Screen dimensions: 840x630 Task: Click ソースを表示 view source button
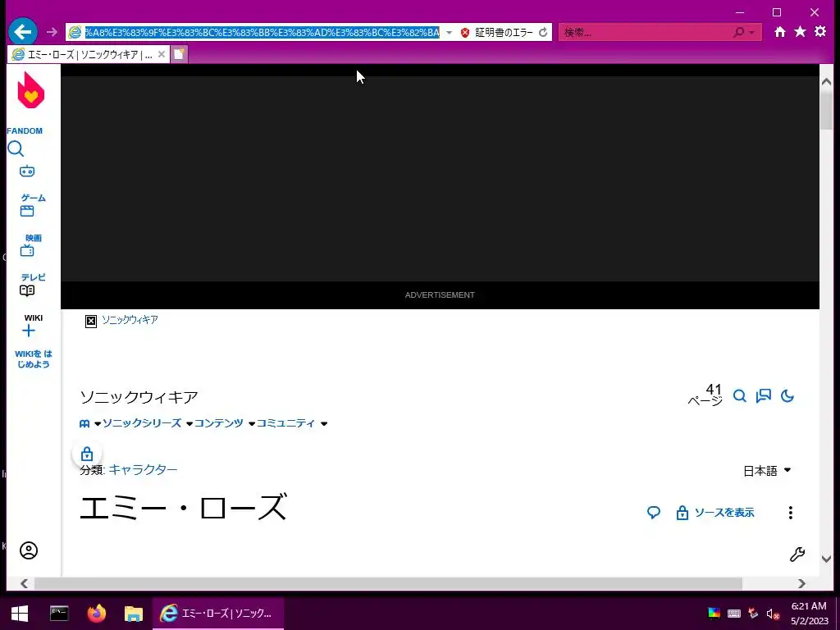[715, 513]
